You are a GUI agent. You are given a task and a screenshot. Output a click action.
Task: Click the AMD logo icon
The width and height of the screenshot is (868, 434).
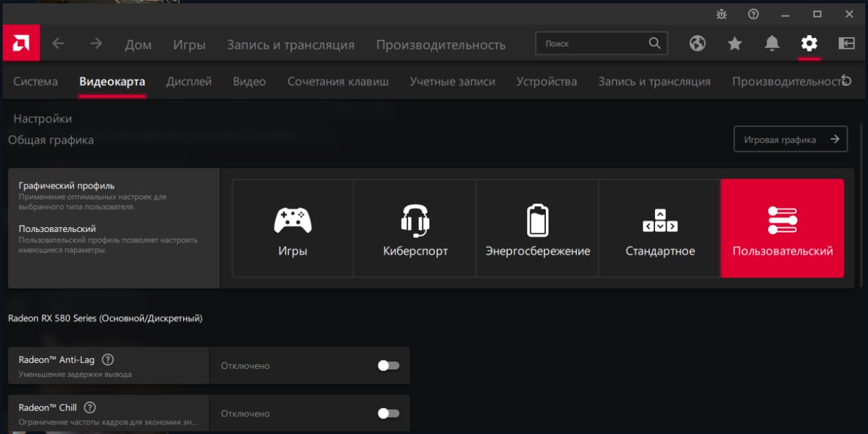click(x=21, y=43)
